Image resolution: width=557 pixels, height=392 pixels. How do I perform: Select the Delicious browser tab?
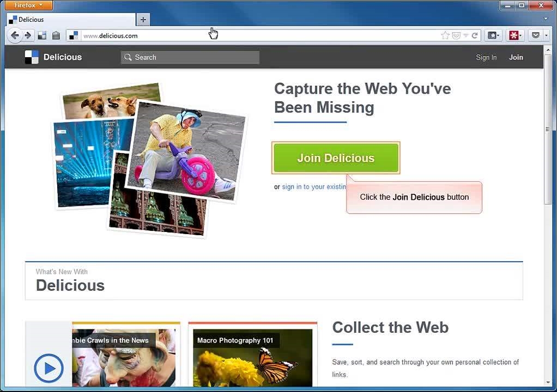[x=71, y=20]
